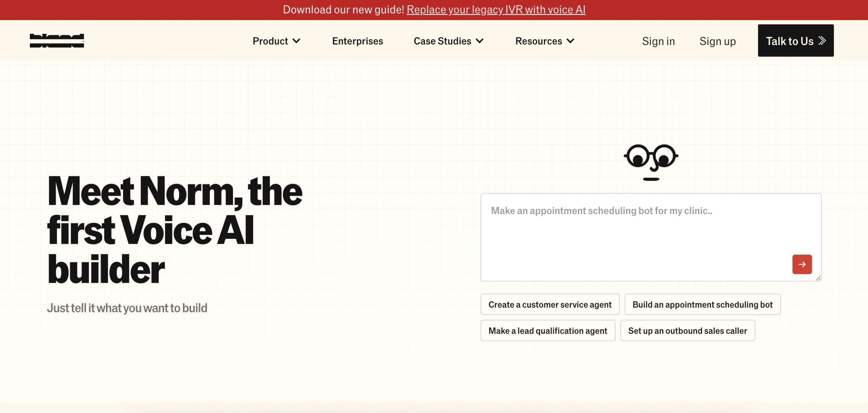Open the Enterprises nav page

(x=357, y=41)
